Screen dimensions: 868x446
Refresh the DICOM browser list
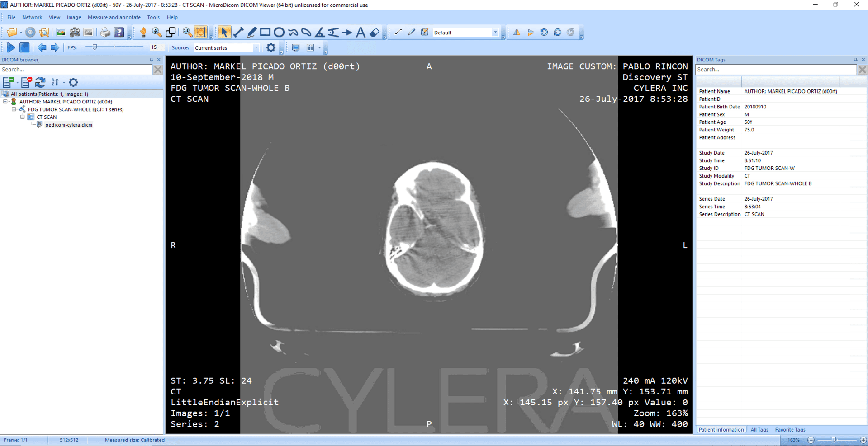[40, 82]
